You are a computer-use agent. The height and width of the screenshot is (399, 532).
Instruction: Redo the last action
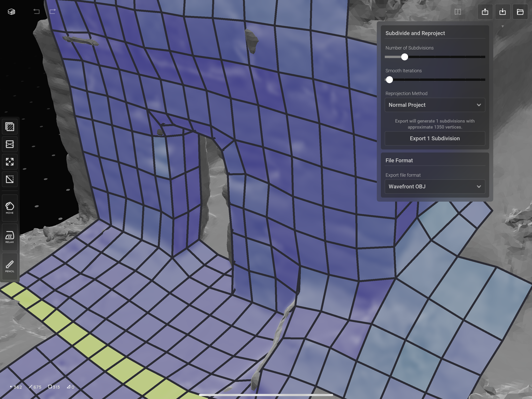pos(52,11)
